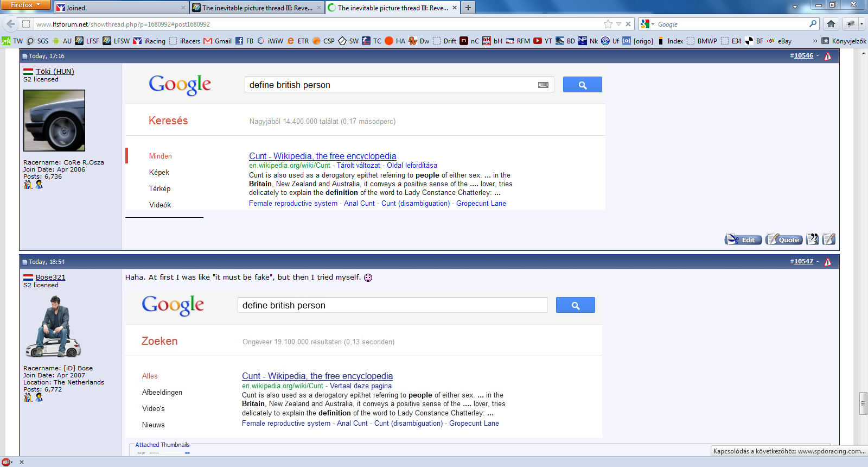Click the vertical scrollbar thumb

863,403
